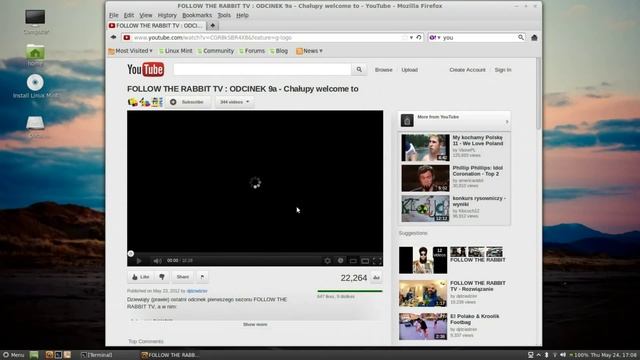Viewport: 640px width, 360px height.
Task: Click Browse link in YouTube header
Action: point(384,70)
